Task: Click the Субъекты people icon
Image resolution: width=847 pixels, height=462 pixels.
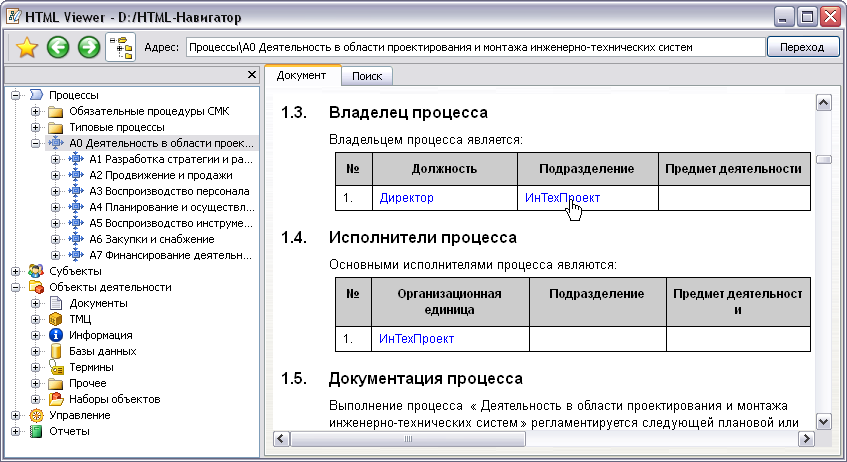Action: pos(36,271)
